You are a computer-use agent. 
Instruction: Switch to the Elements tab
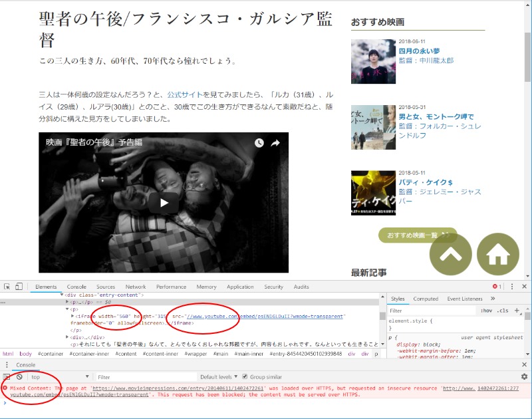(46, 287)
